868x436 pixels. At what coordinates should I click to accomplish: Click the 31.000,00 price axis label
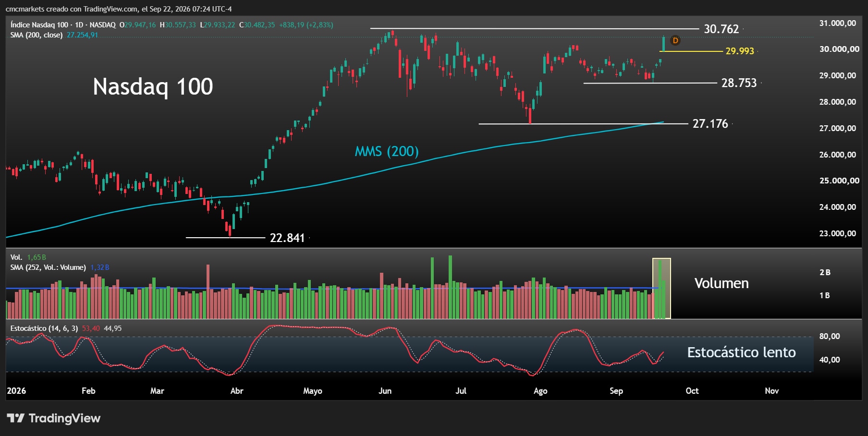click(837, 23)
